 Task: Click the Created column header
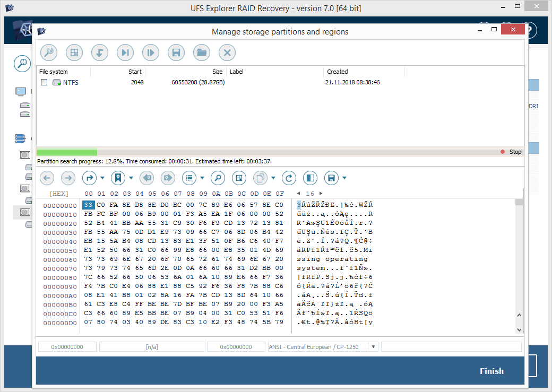(x=364, y=72)
